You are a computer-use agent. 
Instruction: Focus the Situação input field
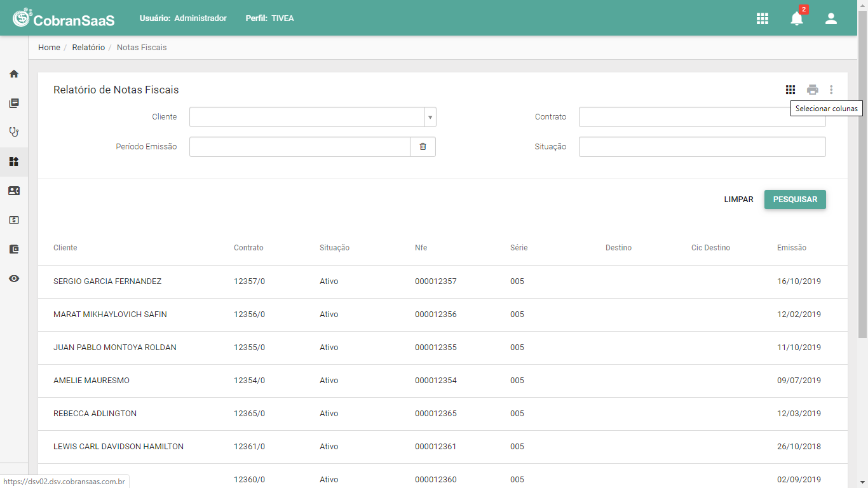[702, 147]
